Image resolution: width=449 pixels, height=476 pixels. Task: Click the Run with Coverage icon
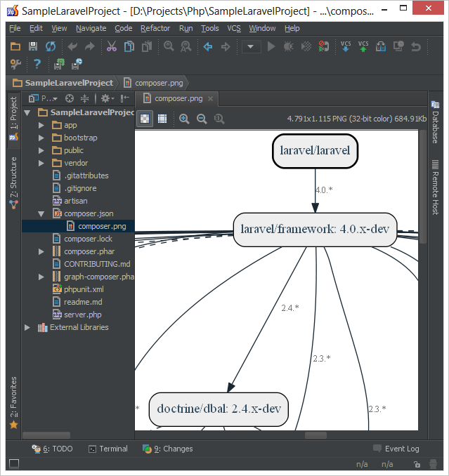click(x=306, y=47)
